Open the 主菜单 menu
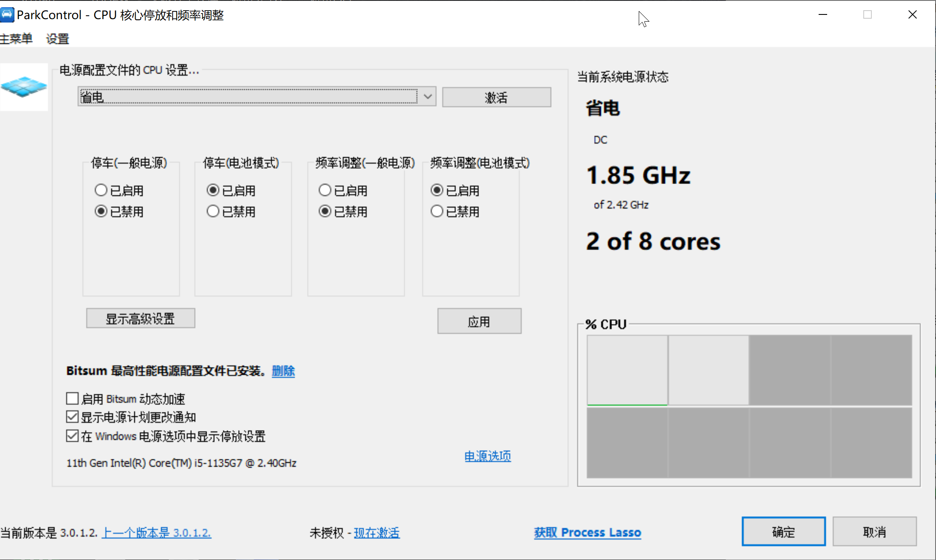Image resolution: width=936 pixels, height=560 pixels. tap(16, 39)
